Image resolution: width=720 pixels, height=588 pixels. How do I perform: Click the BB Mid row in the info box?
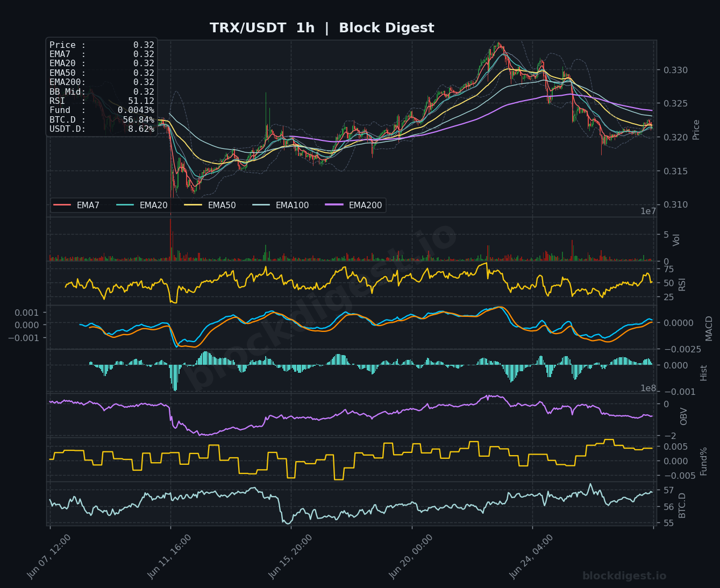102,92
